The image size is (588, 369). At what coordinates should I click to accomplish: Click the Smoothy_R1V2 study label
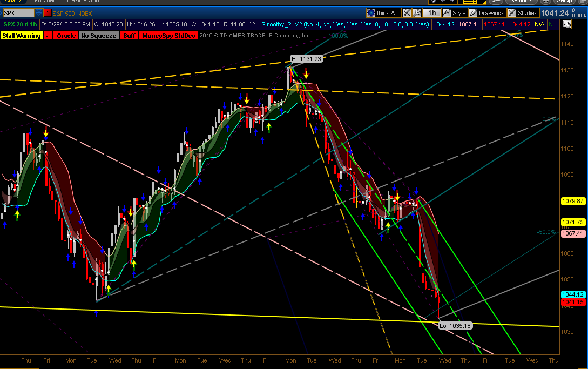(x=345, y=24)
